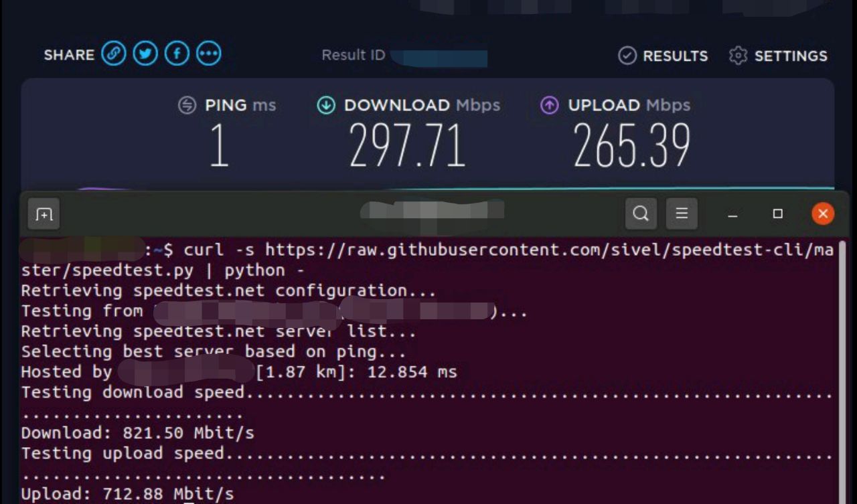The image size is (857, 504).
Task: Open terminal search
Action: [x=641, y=214]
